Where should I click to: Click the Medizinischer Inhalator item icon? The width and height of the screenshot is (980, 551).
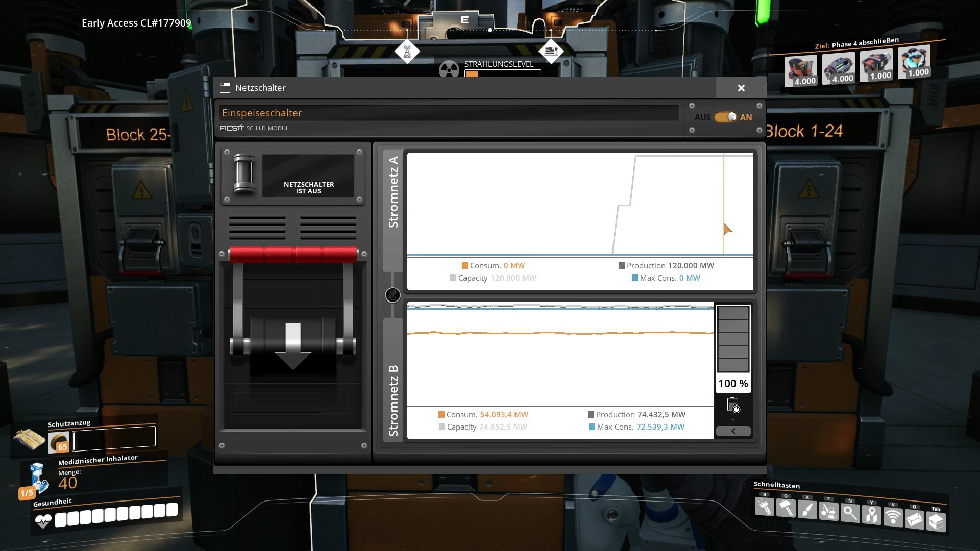[38, 478]
